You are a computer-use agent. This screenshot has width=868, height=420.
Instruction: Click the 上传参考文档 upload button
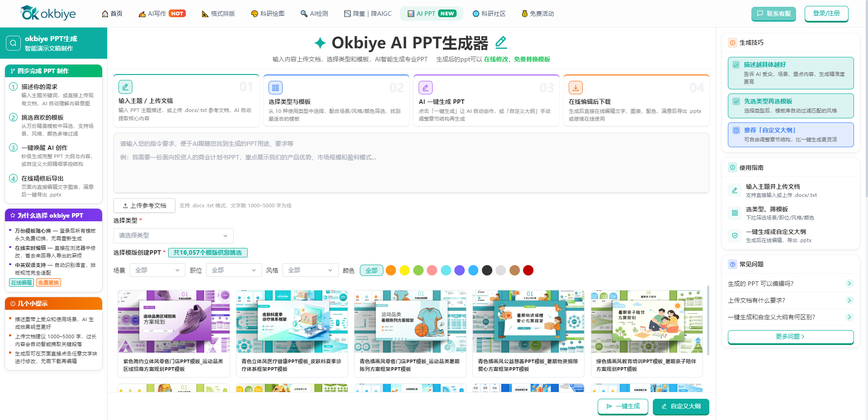tap(144, 205)
